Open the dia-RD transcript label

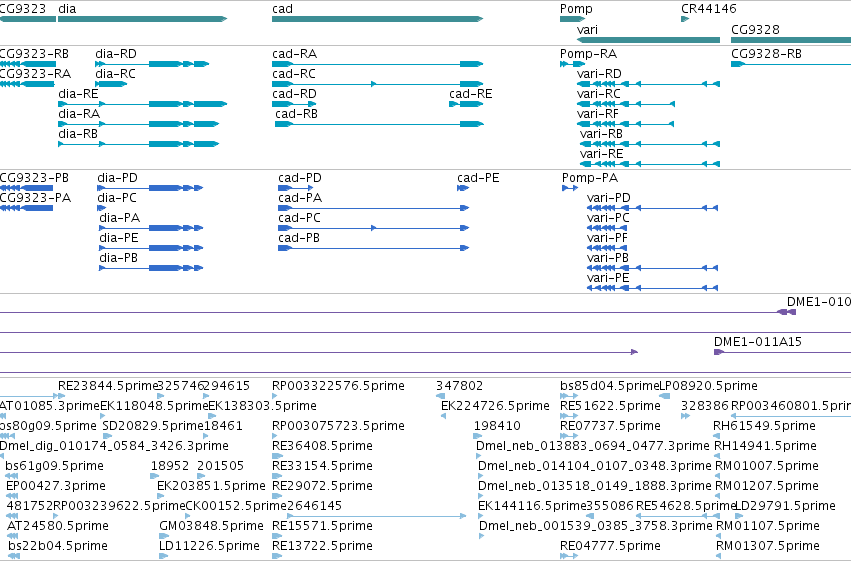(116, 54)
